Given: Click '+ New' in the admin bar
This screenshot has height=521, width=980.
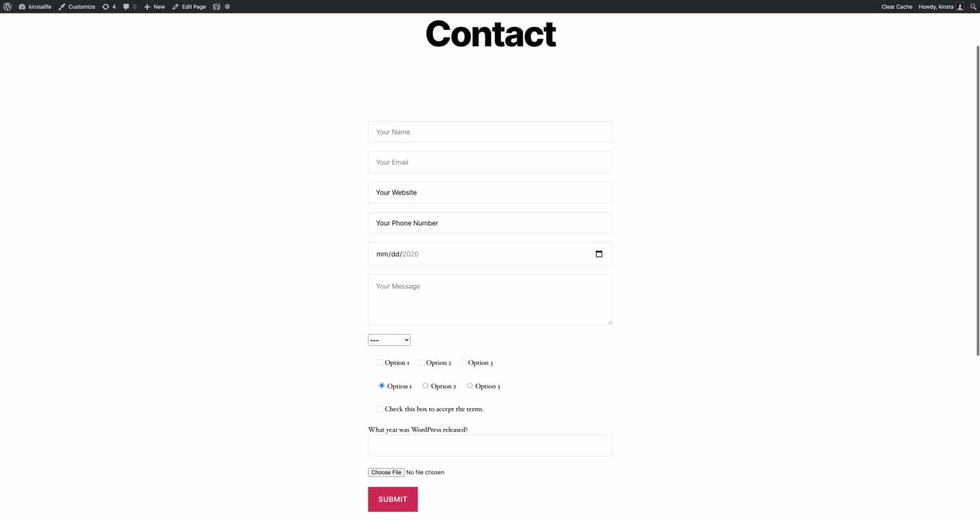Looking at the screenshot, I should click(154, 7).
